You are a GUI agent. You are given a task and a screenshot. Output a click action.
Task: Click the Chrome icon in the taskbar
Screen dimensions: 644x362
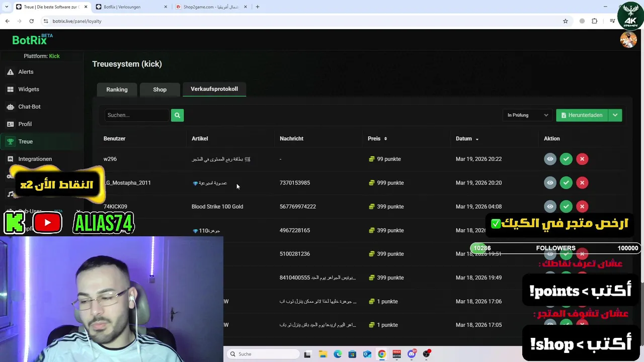click(x=382, y=354)
